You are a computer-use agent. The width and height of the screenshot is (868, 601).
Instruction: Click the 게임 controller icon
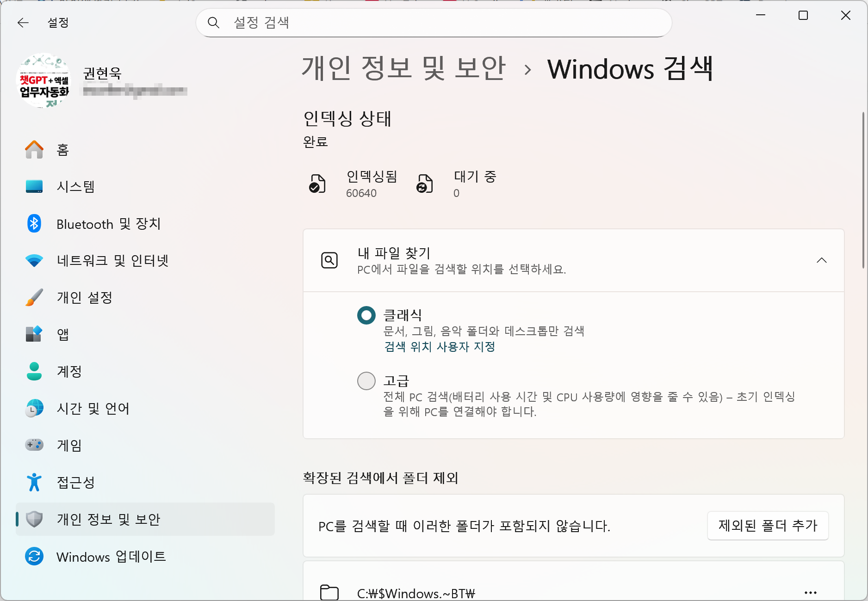coord(34,445)
